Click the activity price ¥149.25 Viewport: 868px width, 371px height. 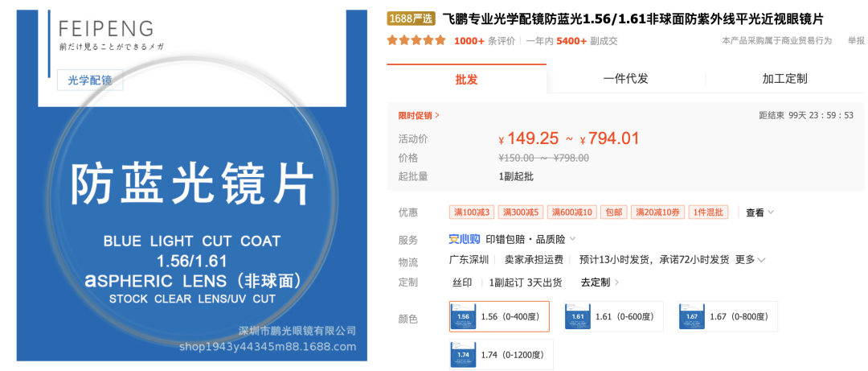pos(528,138)
